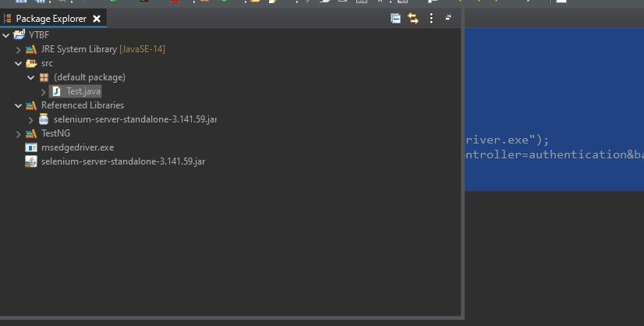Click editor text controller=authentication
Image resolution: width=644 pixels, height=326 pixels.
(x=547, y=154)
